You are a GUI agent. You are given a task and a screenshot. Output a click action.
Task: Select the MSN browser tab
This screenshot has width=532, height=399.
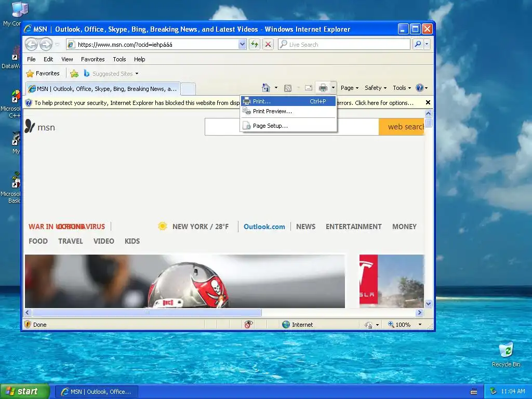coord(103,89)
